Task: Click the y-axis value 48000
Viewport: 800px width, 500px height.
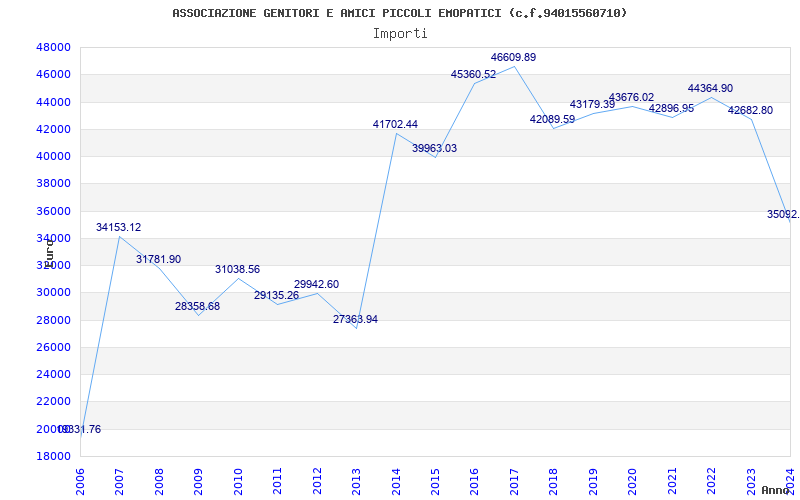Action: 53,47
